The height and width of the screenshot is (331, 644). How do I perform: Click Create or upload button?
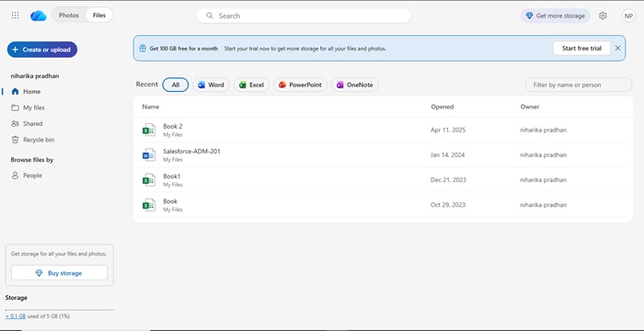point(42,50)
